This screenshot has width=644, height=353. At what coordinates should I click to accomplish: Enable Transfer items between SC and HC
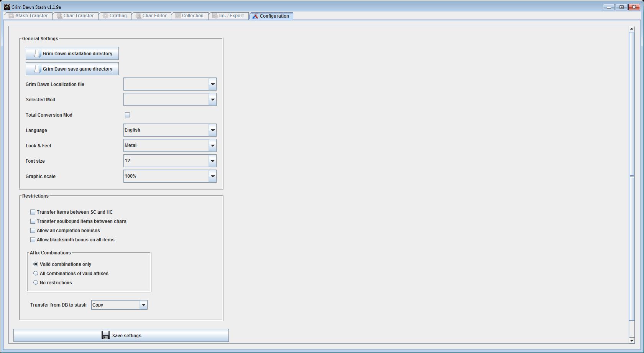click(x=33, y=212)
